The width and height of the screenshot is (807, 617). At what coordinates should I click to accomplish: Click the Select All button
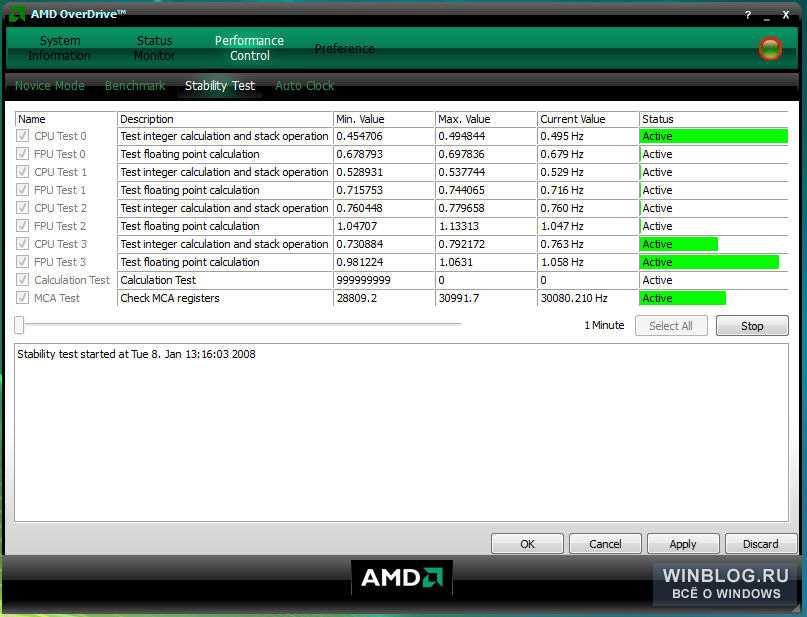671,326
